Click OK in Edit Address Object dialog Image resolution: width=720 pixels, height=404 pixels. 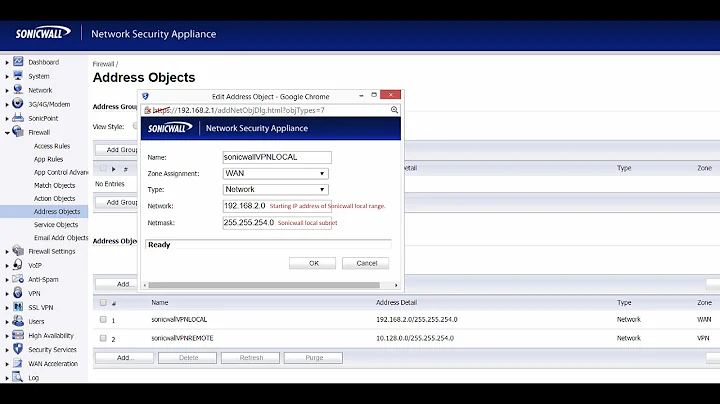point(313,263)
